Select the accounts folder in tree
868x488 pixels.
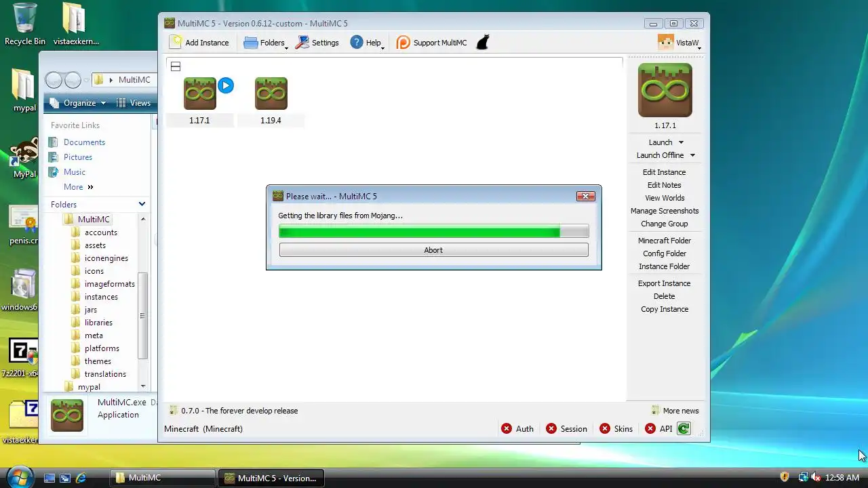point(94,232)
